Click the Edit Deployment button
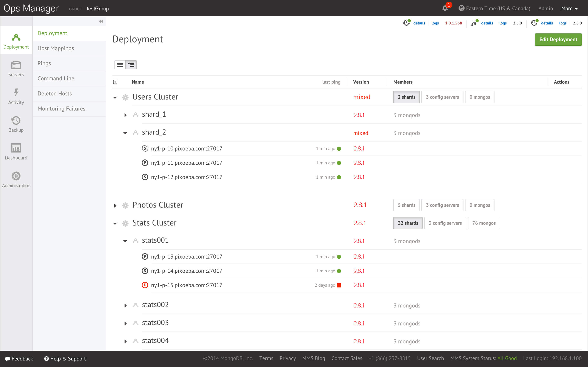588x367 pixels. [558, 40]
